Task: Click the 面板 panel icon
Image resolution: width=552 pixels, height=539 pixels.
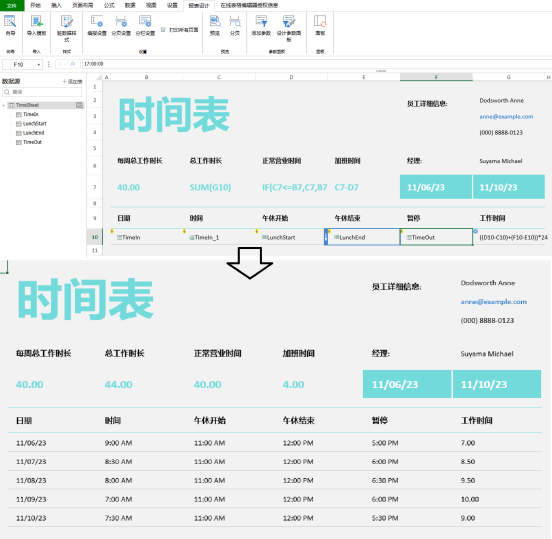Action: tap(320, 22)
